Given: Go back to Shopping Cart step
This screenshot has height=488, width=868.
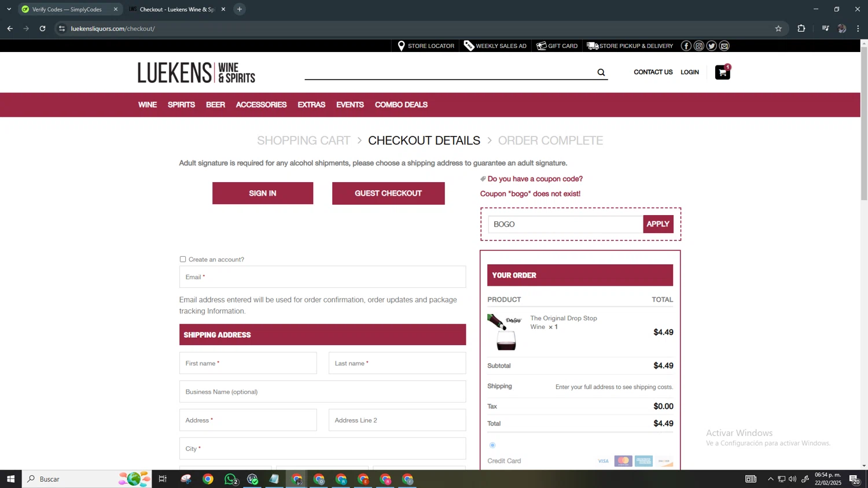Looking at the screenshot, I should (x=304, y=141).
